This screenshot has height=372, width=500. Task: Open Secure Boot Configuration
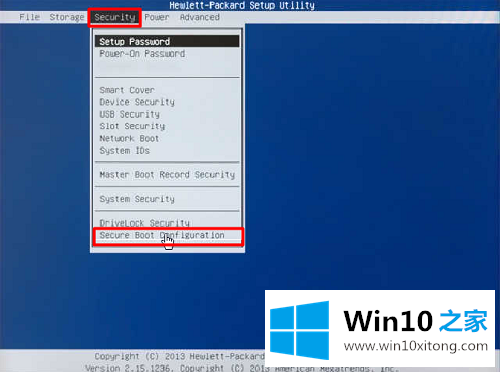(162, 235)
